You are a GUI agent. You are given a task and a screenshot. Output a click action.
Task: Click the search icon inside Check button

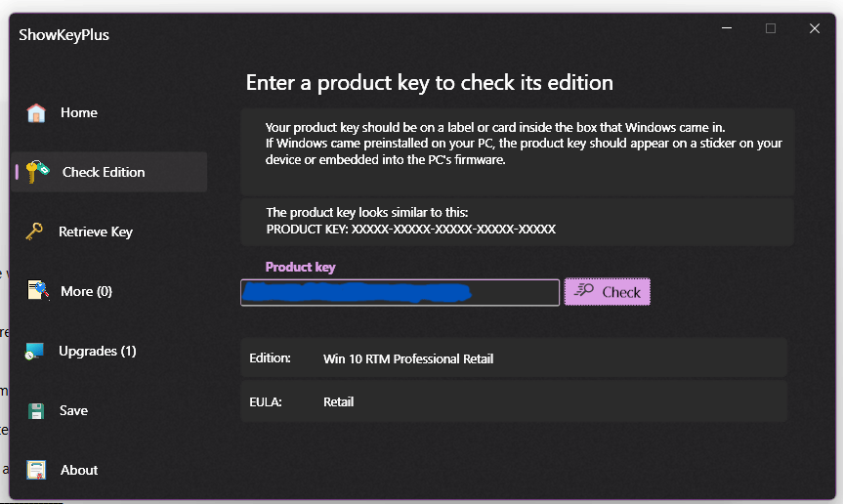[583, 291]
